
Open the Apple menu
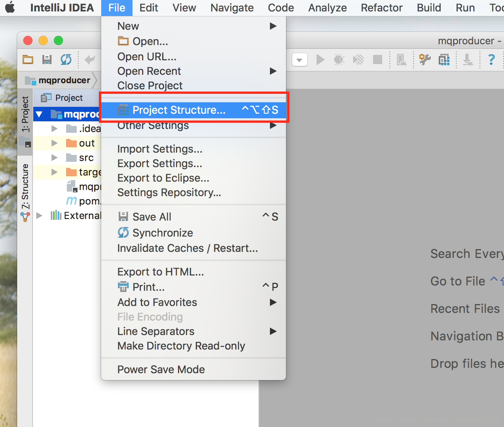(x=10, y=8)
